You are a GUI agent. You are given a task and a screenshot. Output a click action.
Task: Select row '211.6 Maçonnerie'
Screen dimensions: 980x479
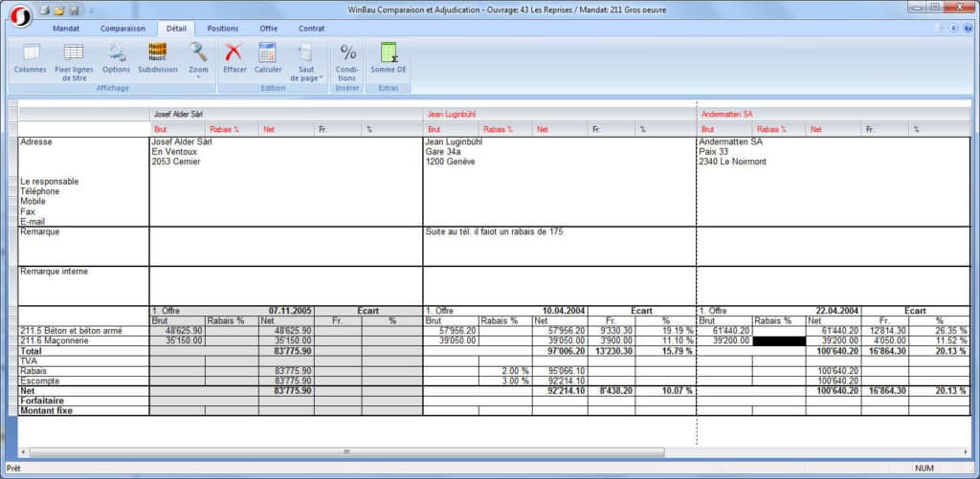[x=84, y=341]
